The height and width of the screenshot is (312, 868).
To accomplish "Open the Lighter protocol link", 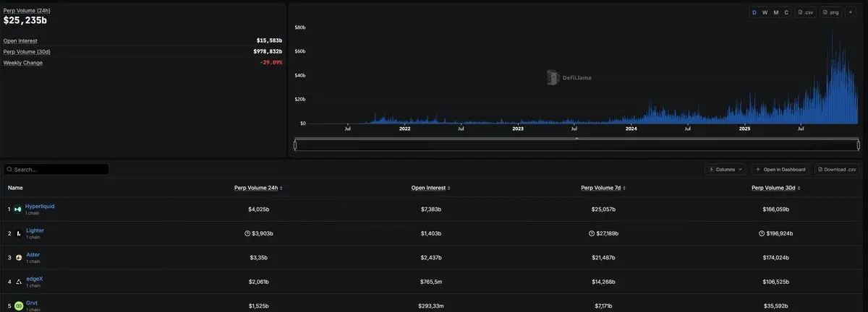I will [35, 230].
